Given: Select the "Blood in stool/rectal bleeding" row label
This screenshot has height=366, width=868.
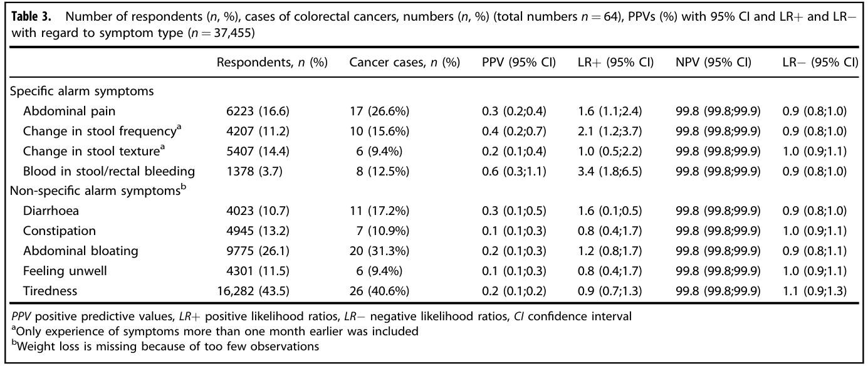Looking at the screenshot, I should click(109, 171).
